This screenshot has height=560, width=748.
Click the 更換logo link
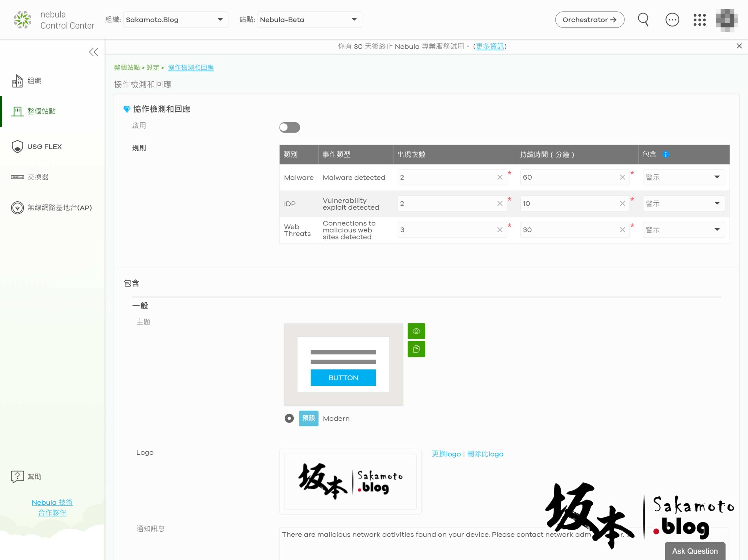coord(446,454)
